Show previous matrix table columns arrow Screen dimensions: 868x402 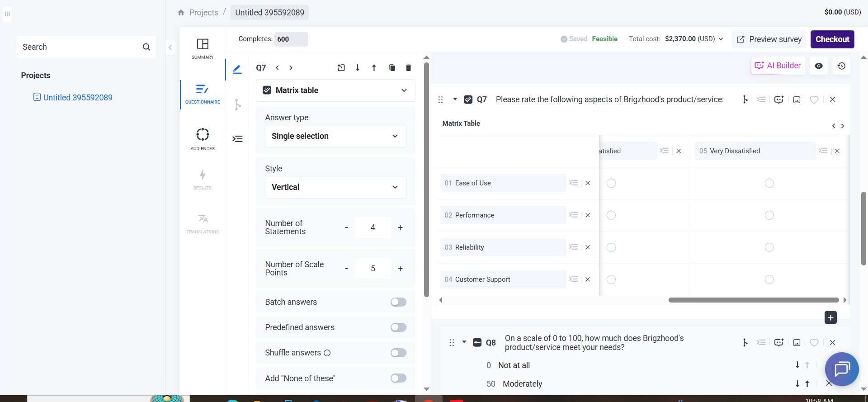pos(834,126)
